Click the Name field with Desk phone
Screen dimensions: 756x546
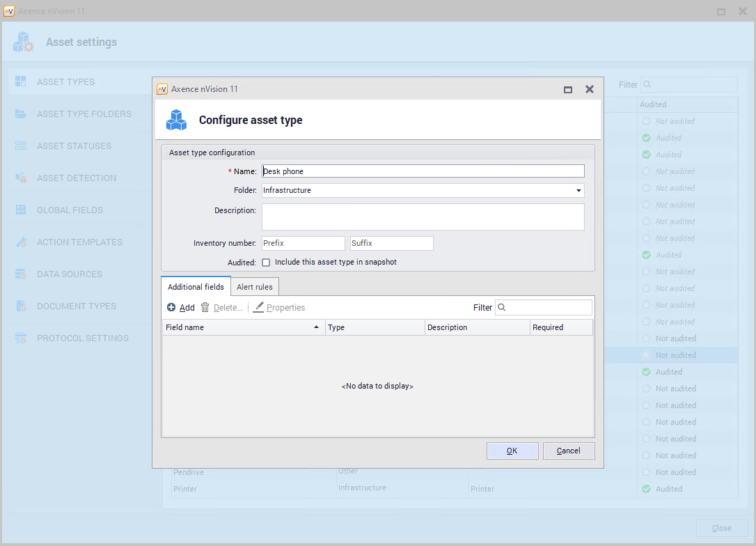(423, 171)
